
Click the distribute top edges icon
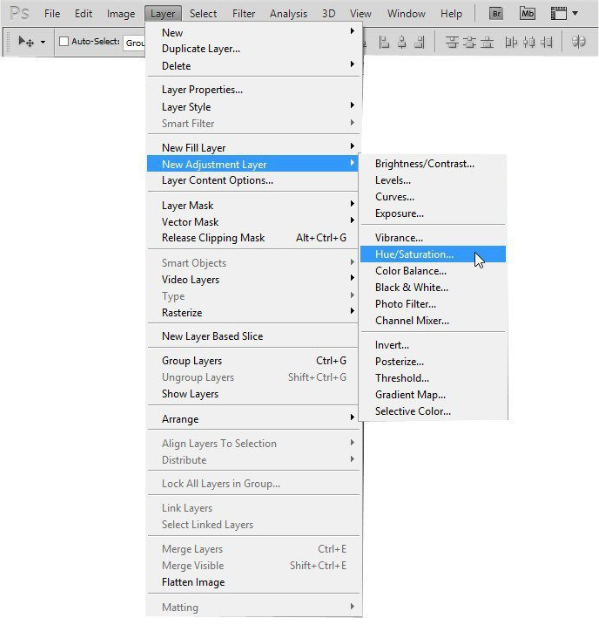point(452,42)
